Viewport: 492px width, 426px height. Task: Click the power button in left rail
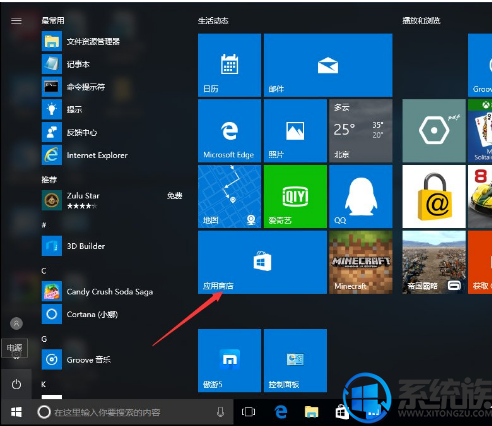16,384
